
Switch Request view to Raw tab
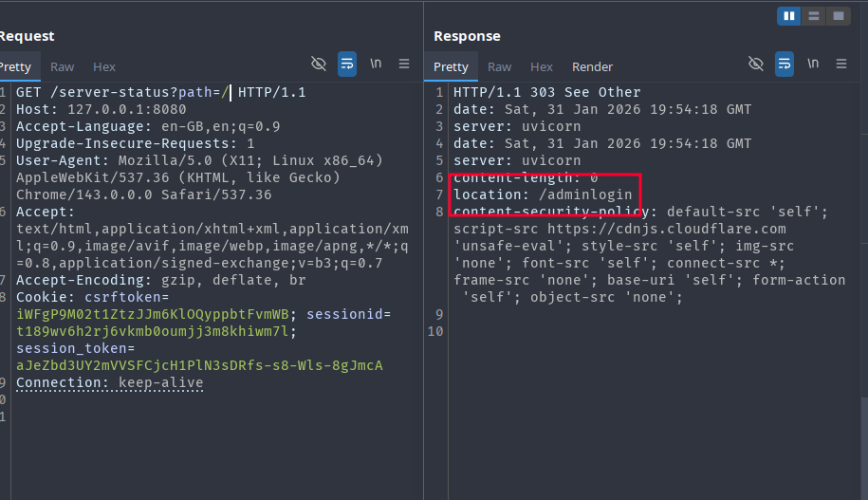(x=63, y=66)
